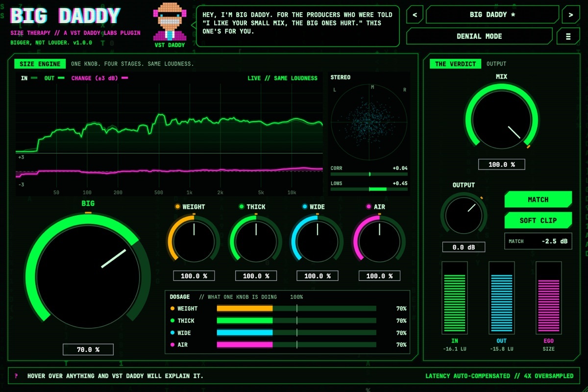Click the WEIGHT 100.0 % value field

pos(194,276)
